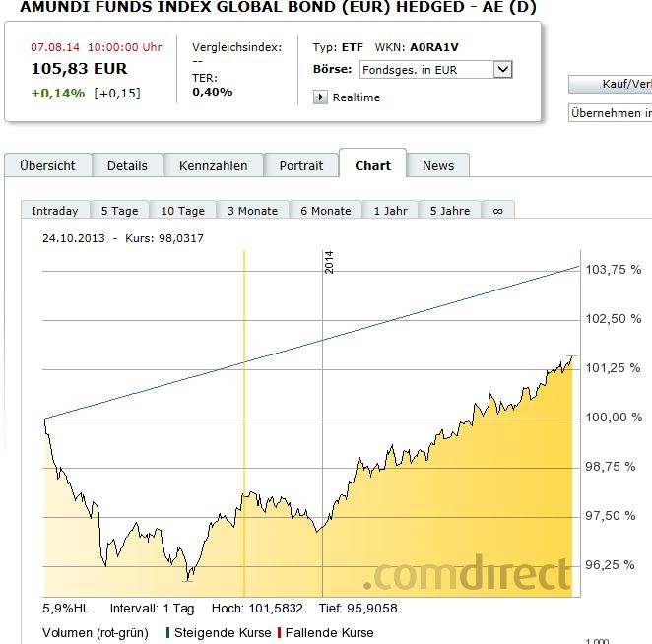Click the red Fallende Kurse legend swatch
The height and width of the screenshot is (644, 652).
coord(281,632)
